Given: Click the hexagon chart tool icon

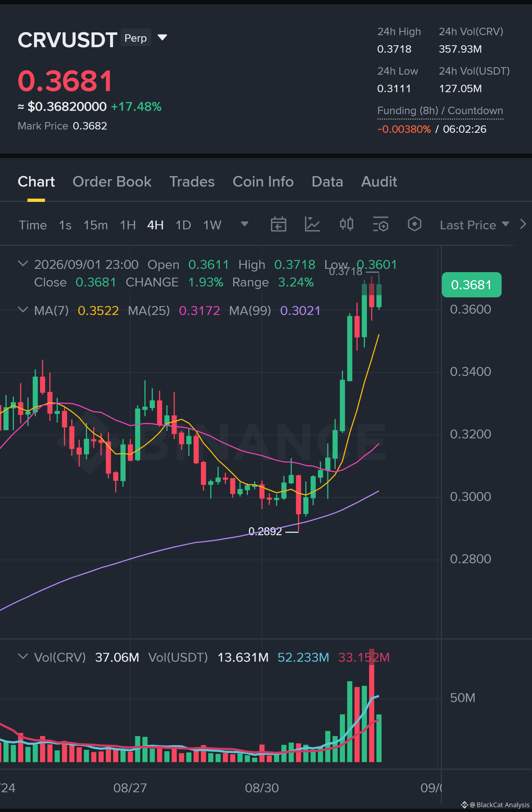Looking at the screenshot, I should coord(414,224).
